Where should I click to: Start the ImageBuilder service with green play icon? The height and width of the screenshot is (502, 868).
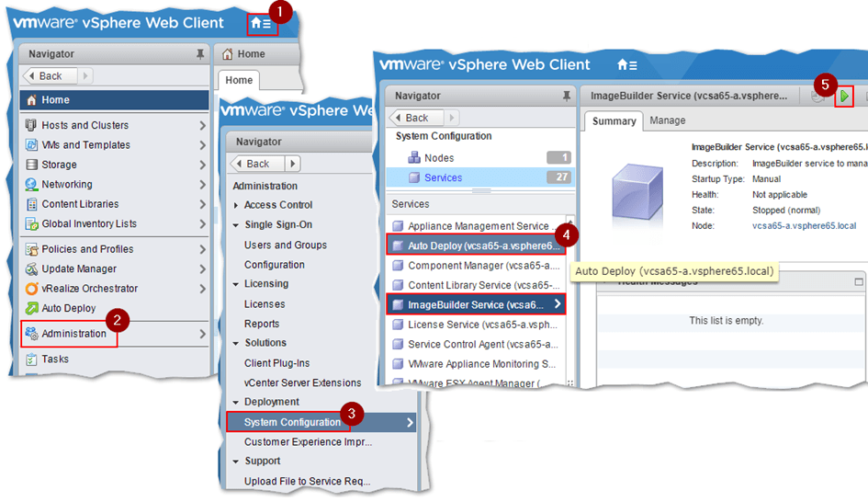point(843,97)
